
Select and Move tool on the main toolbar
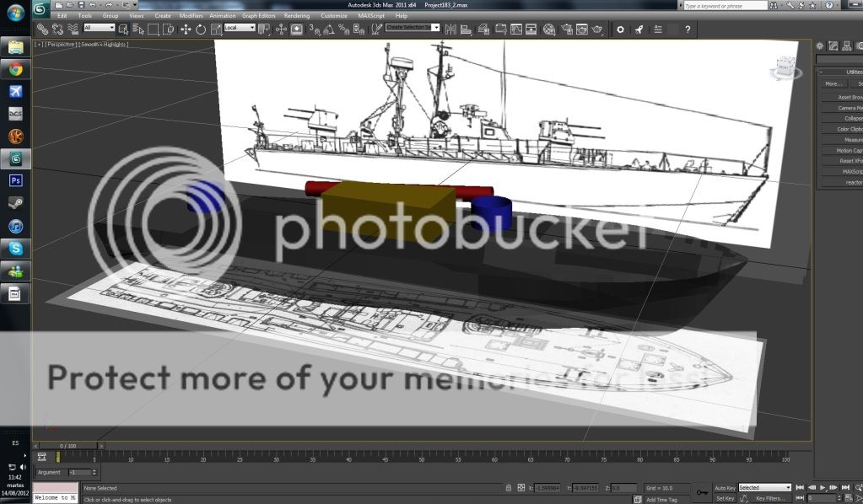[187, 29]
